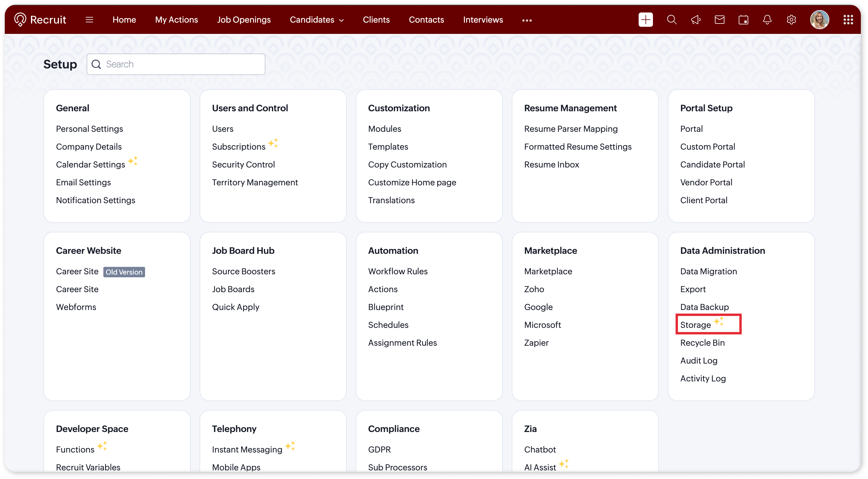Click the plus quick-create icon
Viewport: 868px width, 479px height.
point(645,20)
